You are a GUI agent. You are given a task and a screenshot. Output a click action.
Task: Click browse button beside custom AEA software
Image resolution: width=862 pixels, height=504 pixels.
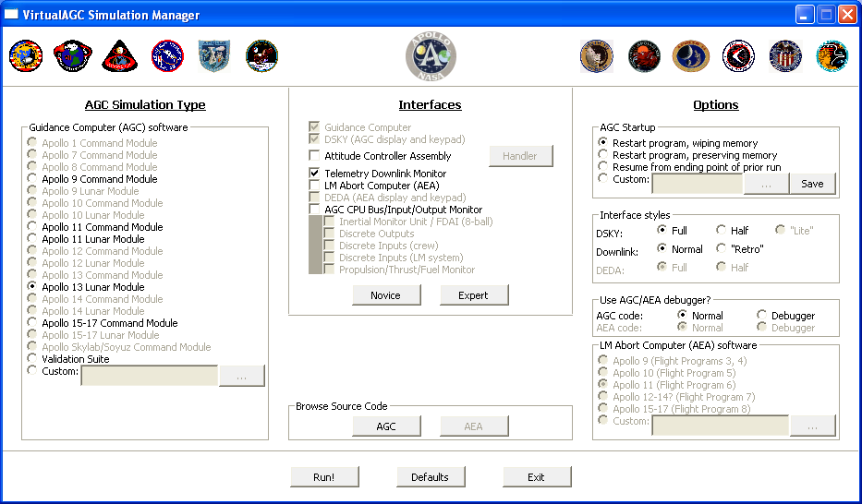(813, 426)
